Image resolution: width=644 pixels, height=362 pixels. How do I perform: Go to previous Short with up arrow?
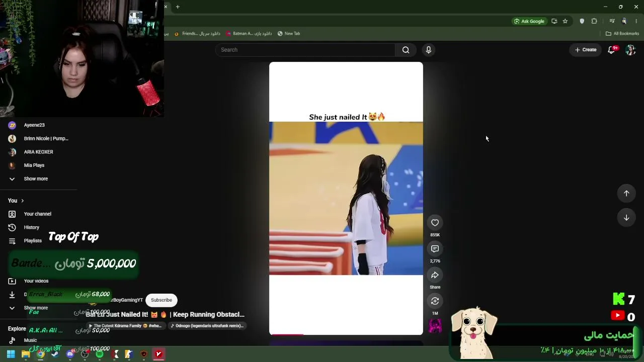pos(626,194)
